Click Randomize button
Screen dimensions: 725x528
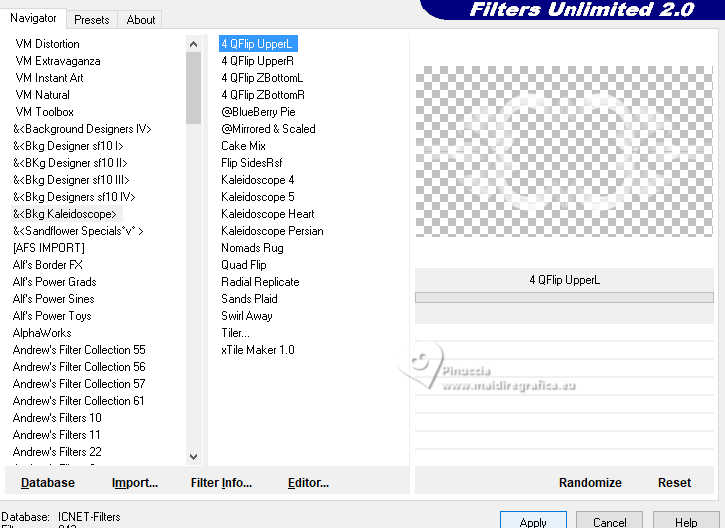pos(590,483)
